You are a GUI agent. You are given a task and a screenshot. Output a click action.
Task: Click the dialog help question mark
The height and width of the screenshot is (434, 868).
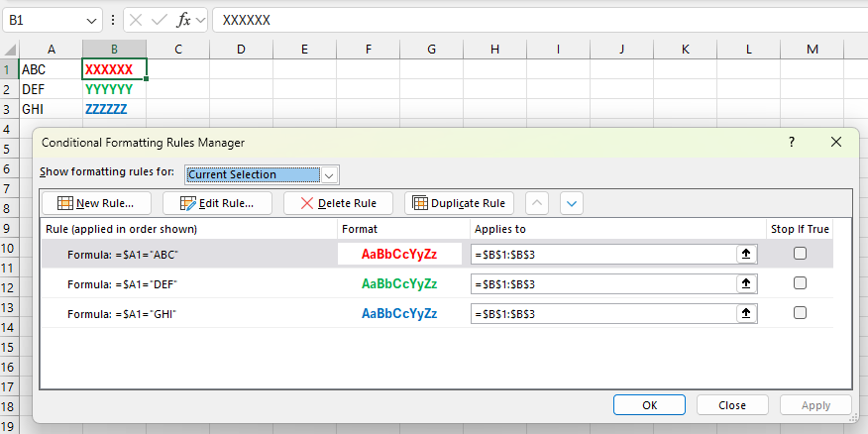pyautogui.click(x=792, y=143)
